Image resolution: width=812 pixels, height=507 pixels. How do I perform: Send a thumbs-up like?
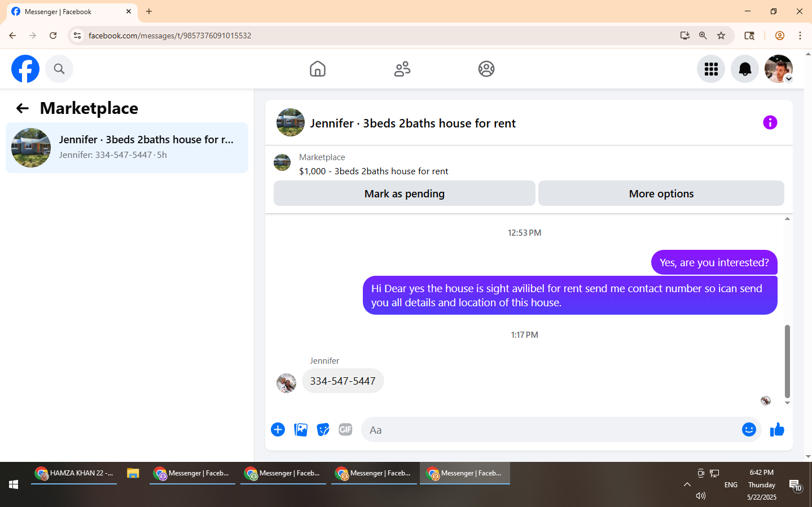[x=777, y=430]
